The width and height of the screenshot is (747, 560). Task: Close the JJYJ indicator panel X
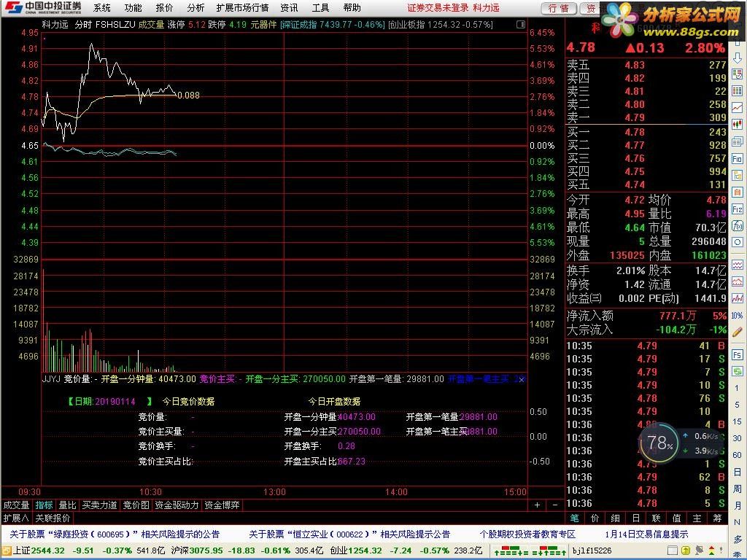[521, 379]
